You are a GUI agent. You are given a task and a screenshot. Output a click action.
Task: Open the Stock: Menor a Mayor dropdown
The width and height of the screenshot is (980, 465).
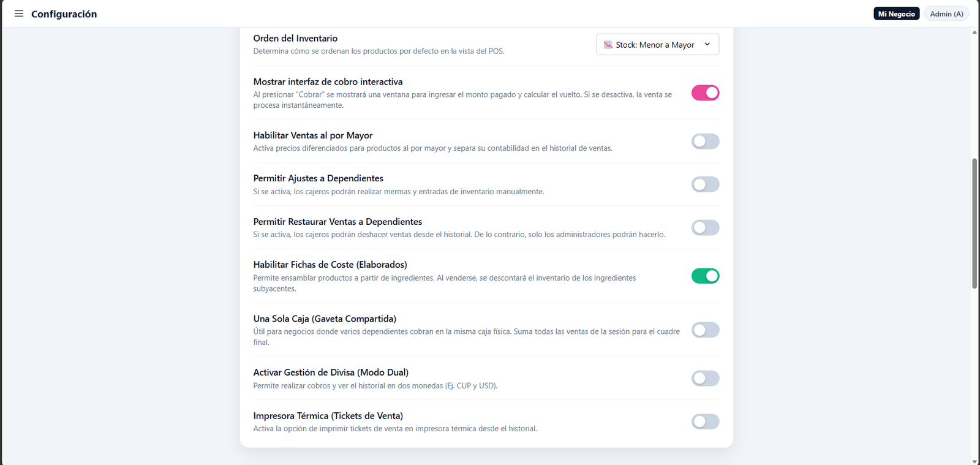click(657, 44)
